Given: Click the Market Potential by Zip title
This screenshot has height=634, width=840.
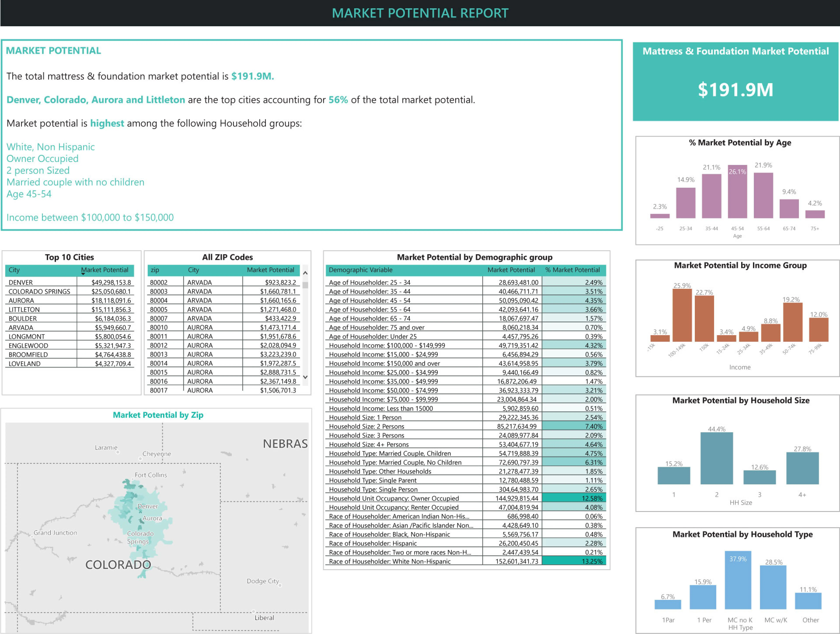Looking at the screenshot, I should (x=158, y=415).
